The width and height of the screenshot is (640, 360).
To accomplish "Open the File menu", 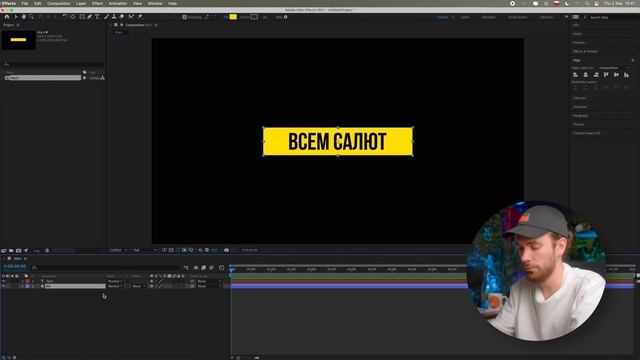I will [x=25, y=3].
